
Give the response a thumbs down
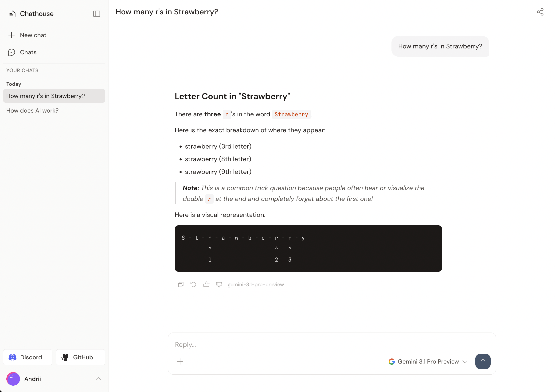(x=219, y=284)
